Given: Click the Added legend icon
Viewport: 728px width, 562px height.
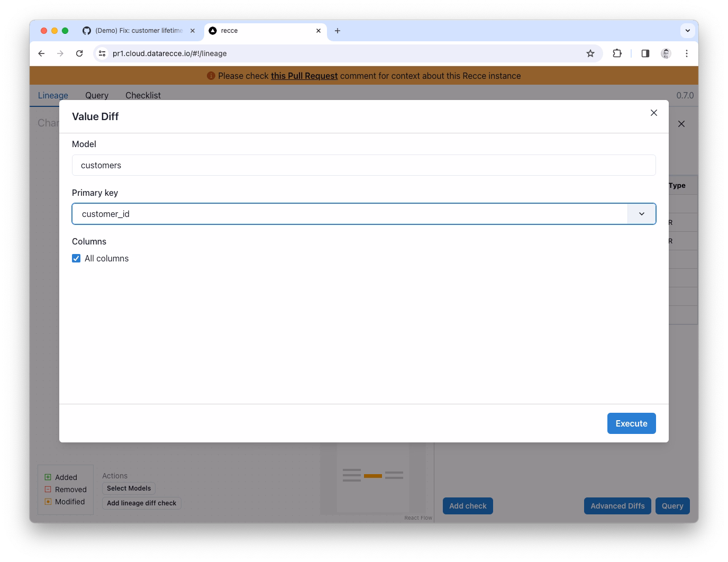Looking at the screenshot, I should [48, 477].
